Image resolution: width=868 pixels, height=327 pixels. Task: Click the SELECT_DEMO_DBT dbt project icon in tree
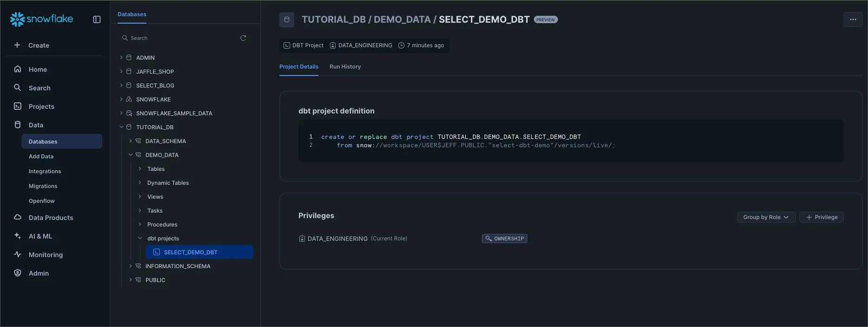coord(157,252)
